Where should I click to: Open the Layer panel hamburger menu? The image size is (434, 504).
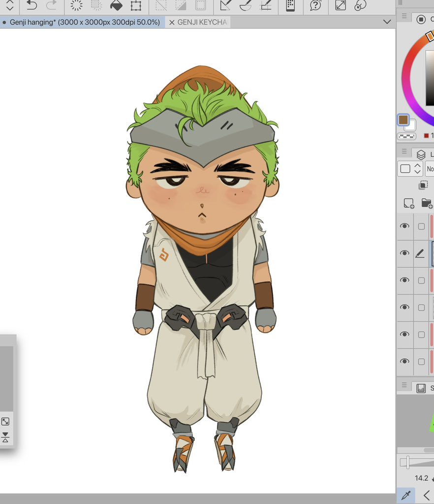pyautogui.click(x=404, y=151)
